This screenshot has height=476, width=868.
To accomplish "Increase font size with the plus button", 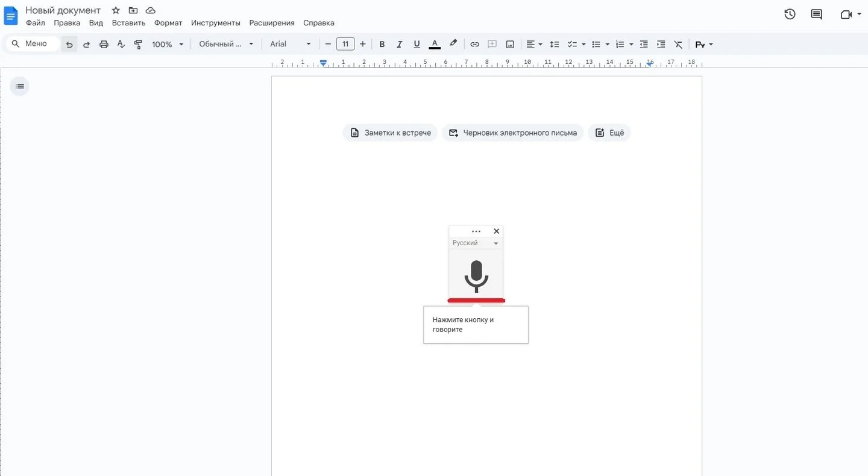I will click(x=362, y=44).
